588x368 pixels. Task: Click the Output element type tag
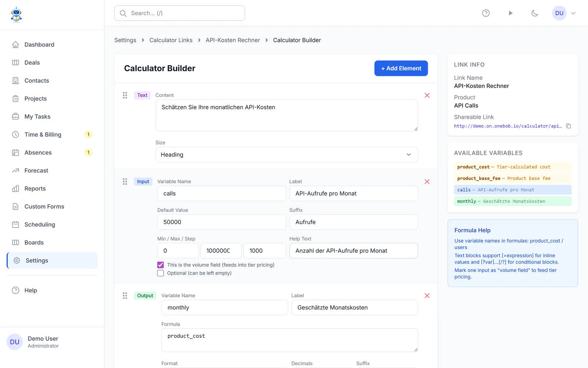point(145,296)
